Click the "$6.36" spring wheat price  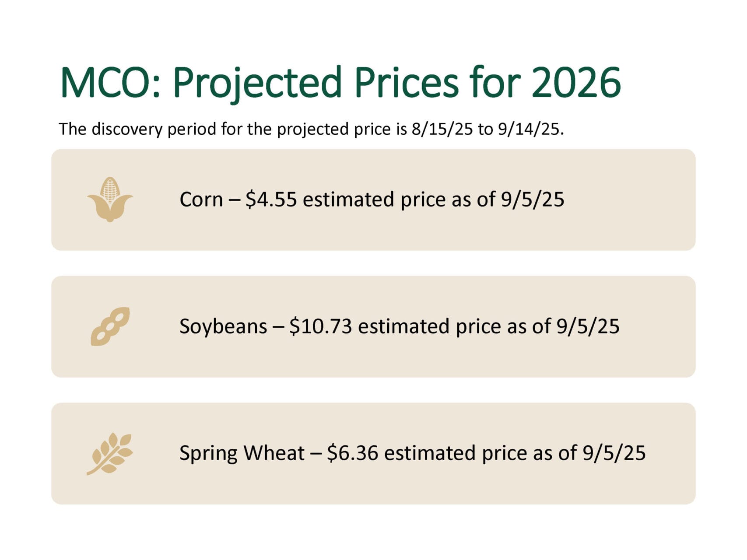[352, 453]
